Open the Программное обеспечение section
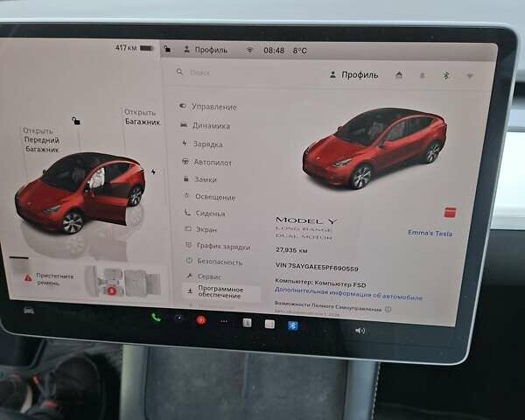The height and width of the screenshot is (420, 525). click(220, 291)
